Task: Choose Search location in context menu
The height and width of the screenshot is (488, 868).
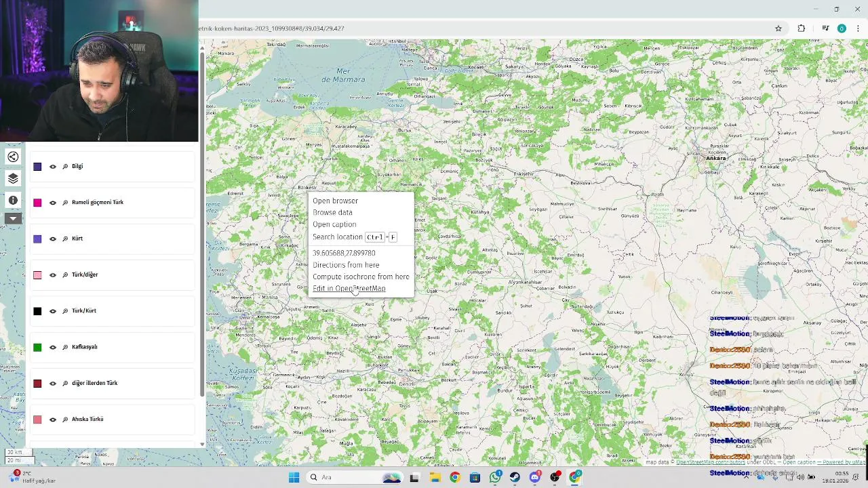Action: click(354, 237)
